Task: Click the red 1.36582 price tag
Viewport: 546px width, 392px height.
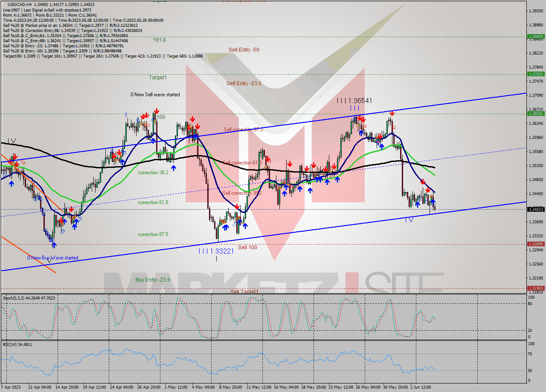Action: (x=536, y=114)
